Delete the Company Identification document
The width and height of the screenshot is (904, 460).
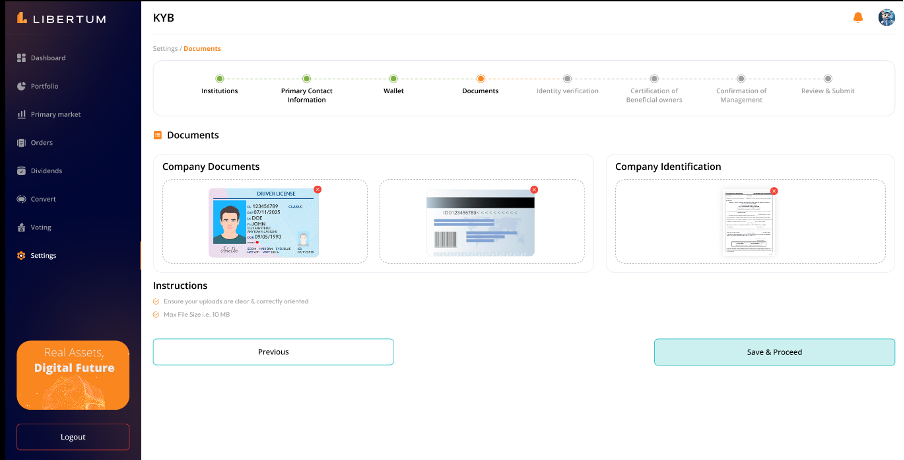[774, 190]
